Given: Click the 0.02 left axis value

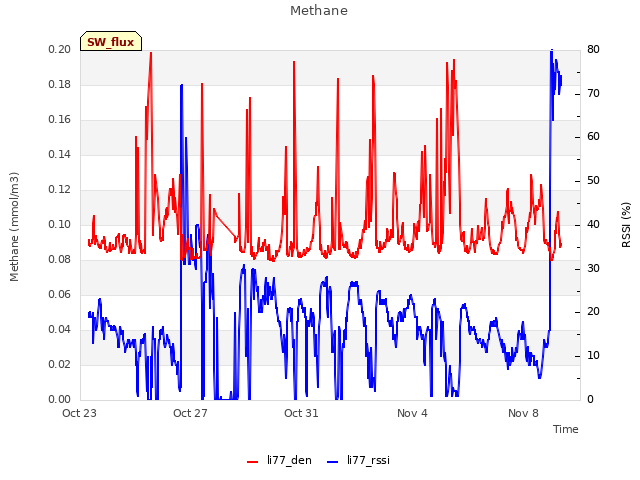Looking at the screenshot, I should click(x=60, y=364).
